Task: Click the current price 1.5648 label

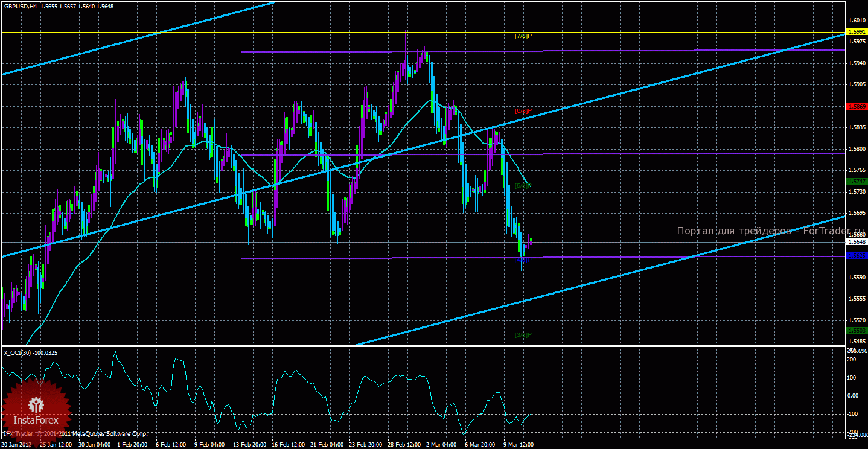Action: [x=857, y=242]
